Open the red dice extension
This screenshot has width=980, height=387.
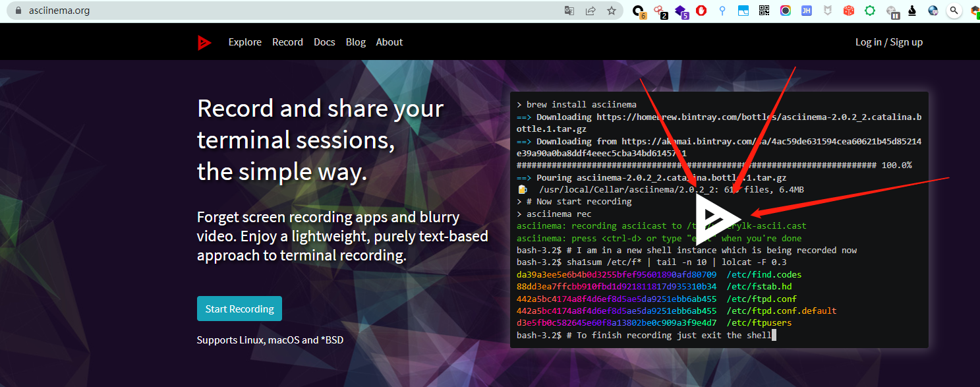(x=849, y=11)
